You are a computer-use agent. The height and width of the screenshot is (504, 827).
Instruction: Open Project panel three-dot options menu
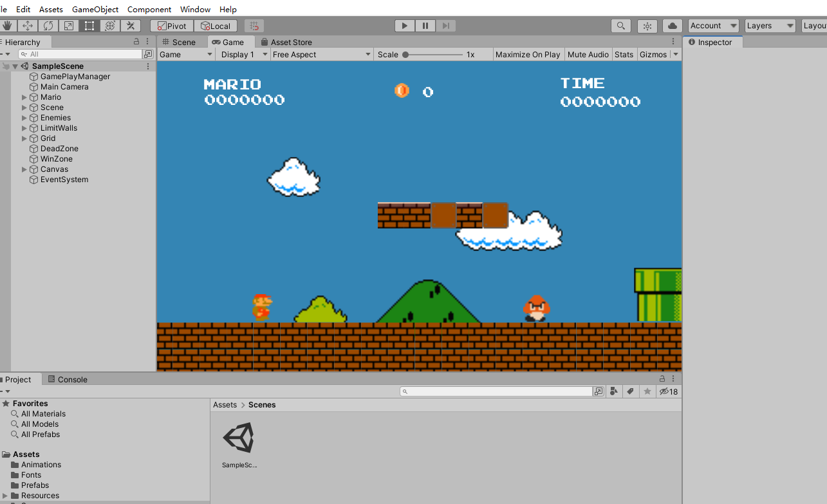click(673, 379)
